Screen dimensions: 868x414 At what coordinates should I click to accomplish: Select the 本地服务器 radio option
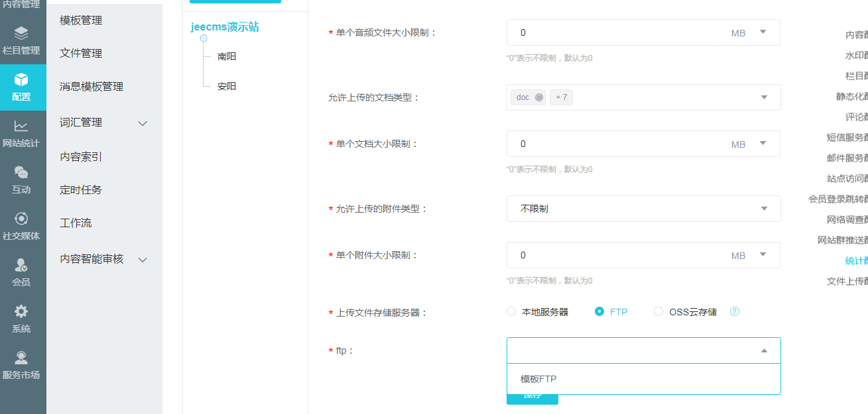511,311
